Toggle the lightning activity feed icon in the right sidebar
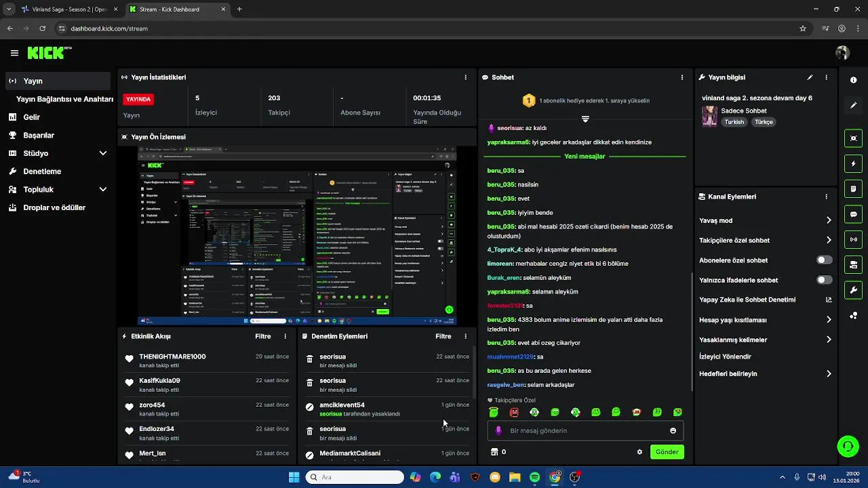Image resolution: width=868 pixels, height=488 pixels. pos(853,163)
